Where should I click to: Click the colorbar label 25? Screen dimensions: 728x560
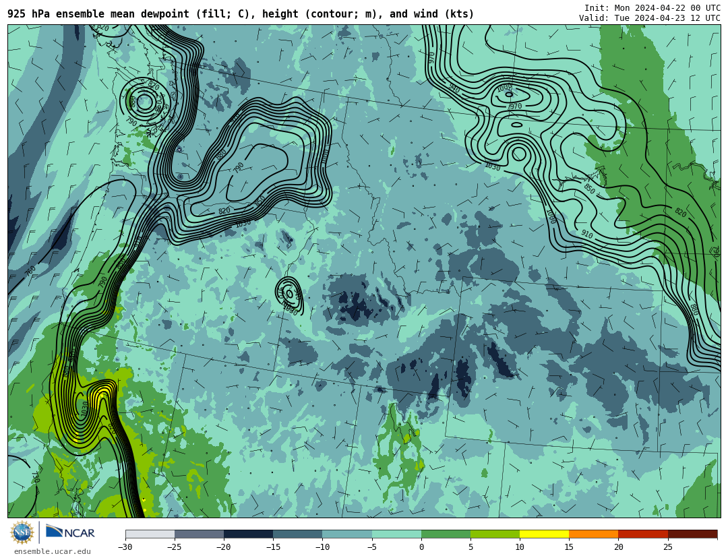pyautogui.click(x=667, y=547)
